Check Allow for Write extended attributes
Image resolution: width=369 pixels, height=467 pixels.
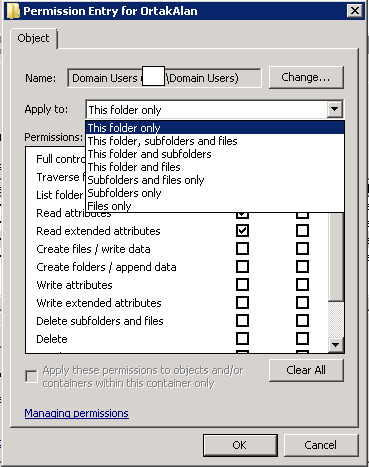(x=242, y=303)
